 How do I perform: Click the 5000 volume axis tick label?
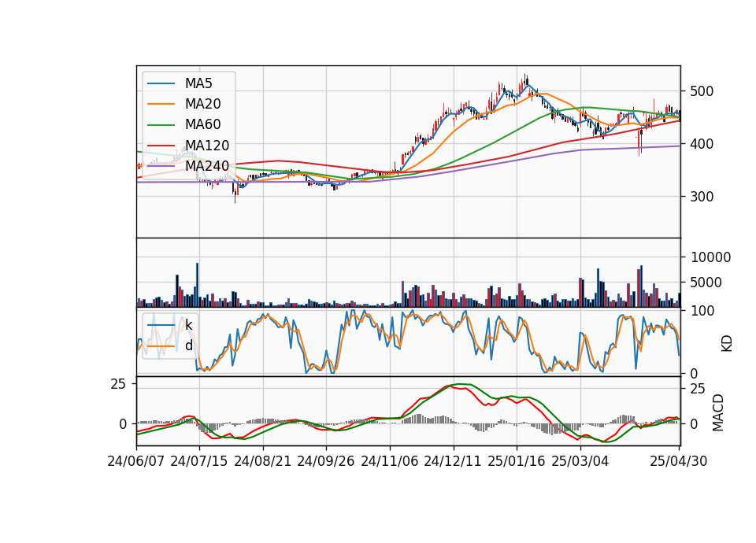(x=707, y=283)
